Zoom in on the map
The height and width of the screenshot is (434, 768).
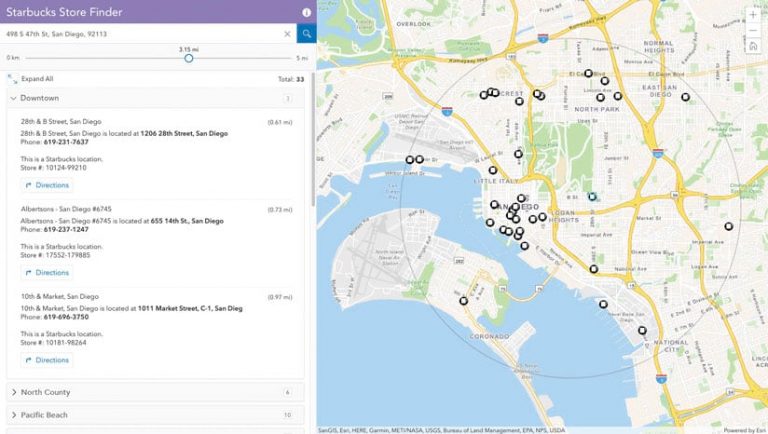(753, 15)
